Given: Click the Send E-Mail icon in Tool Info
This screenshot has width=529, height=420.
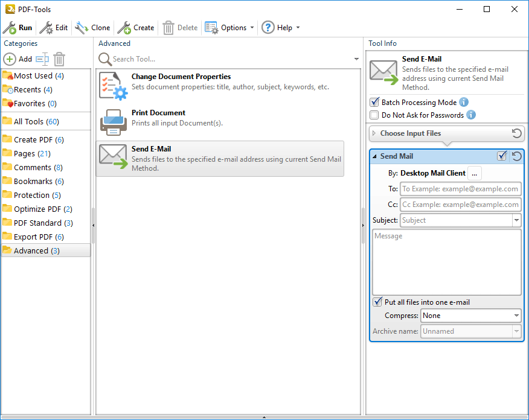Looking at the screenshot, I should point(383,72).
